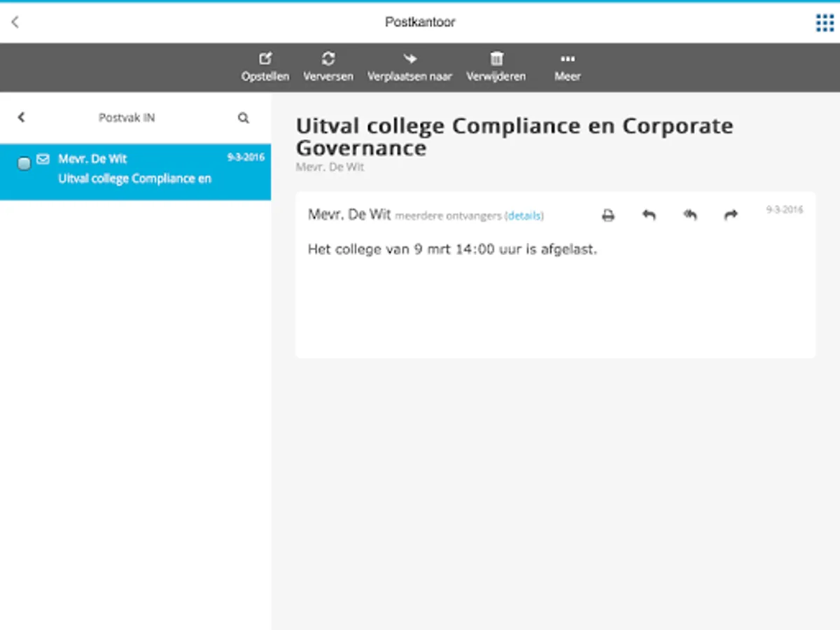840x630 pixels.
Task: Click the 9-3-2016 date in message list
Action: coord(246,157)
